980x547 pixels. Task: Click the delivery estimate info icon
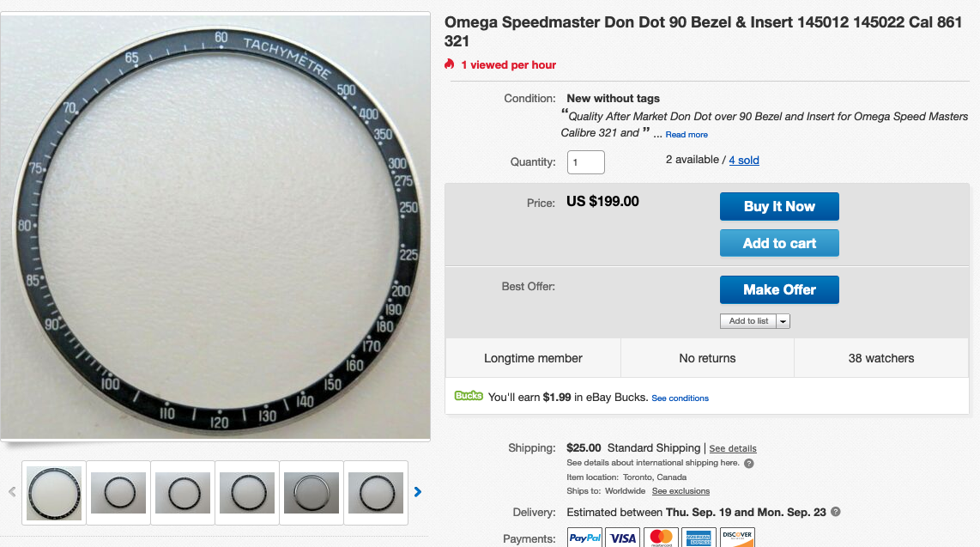click(x=836, y=512)
